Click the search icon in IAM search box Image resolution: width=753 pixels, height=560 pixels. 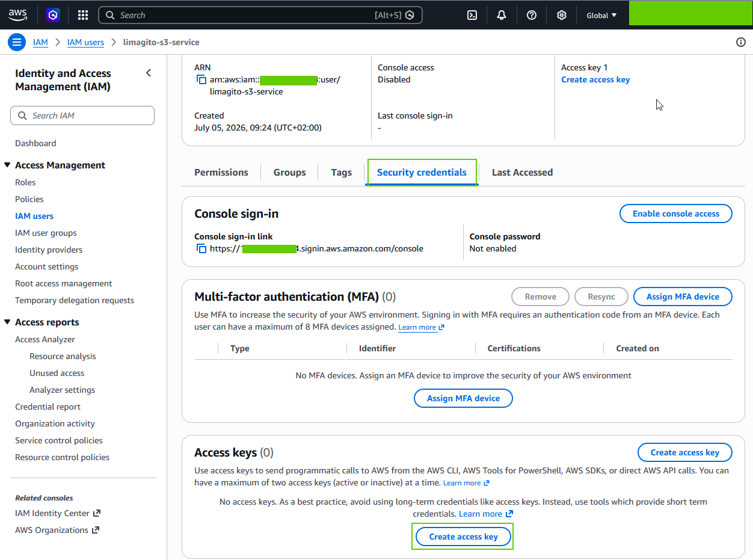coord(22,115)
